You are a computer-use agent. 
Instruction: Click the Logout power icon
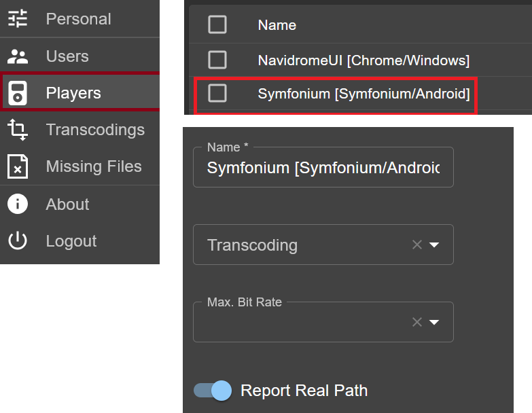tap(18, 240)
